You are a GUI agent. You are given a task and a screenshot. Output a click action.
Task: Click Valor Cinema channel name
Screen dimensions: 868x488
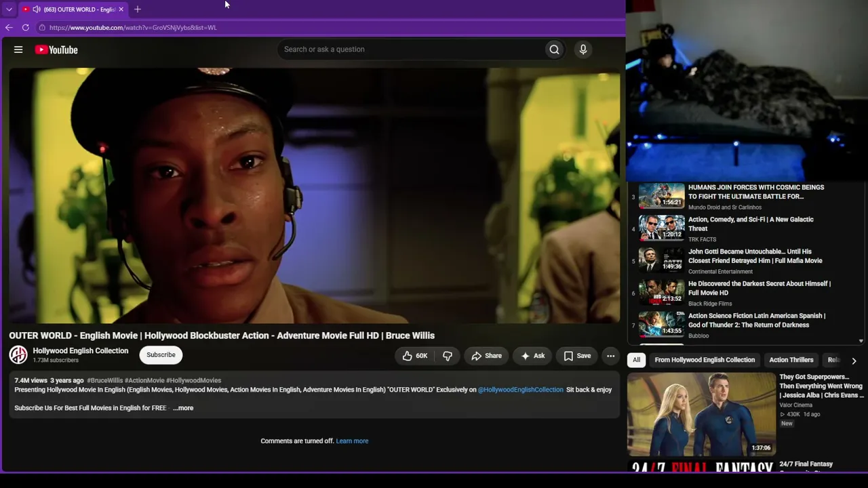click(x=795, y=405)
